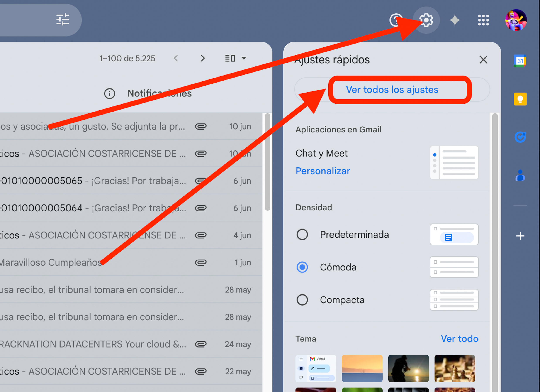Open Google Keep in side panel
Viewport: 540px width, 392px height.
520,99
